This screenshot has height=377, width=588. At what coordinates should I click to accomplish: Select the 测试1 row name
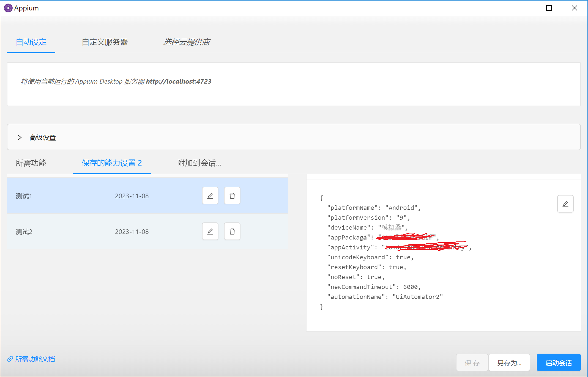[x=24, y=196]
